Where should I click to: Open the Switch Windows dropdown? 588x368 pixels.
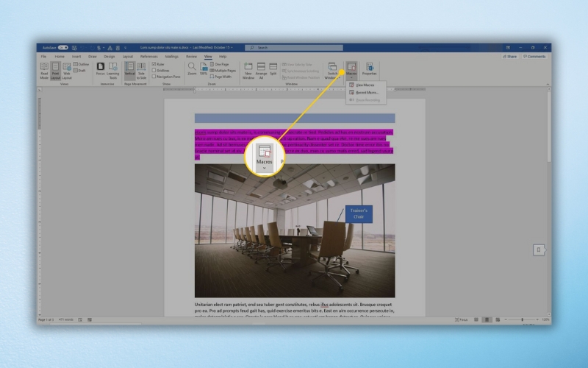[x=332, y=71]
